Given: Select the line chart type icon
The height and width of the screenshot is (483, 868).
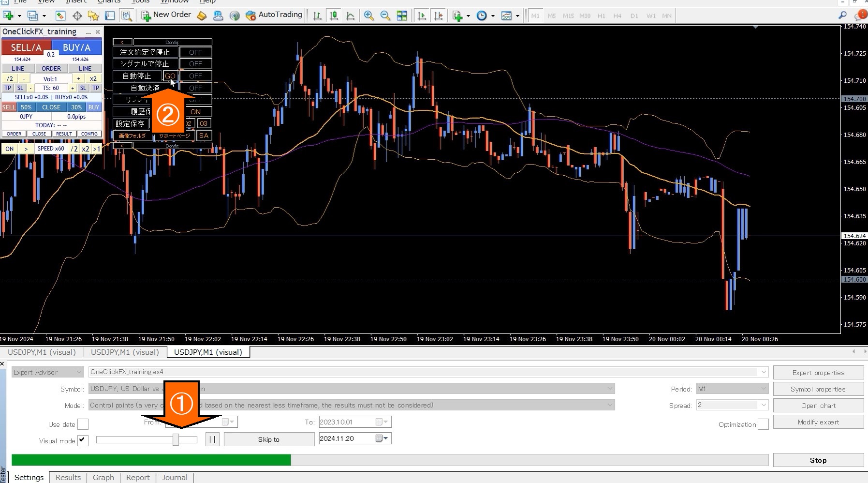Looking at the screenshot, I should point(350,15).
